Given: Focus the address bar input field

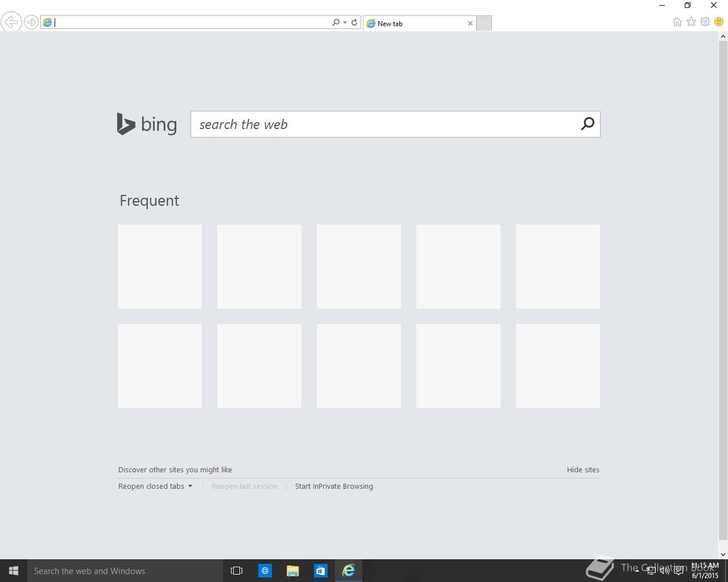Looking at the screenshot, I should pos(192,22).
